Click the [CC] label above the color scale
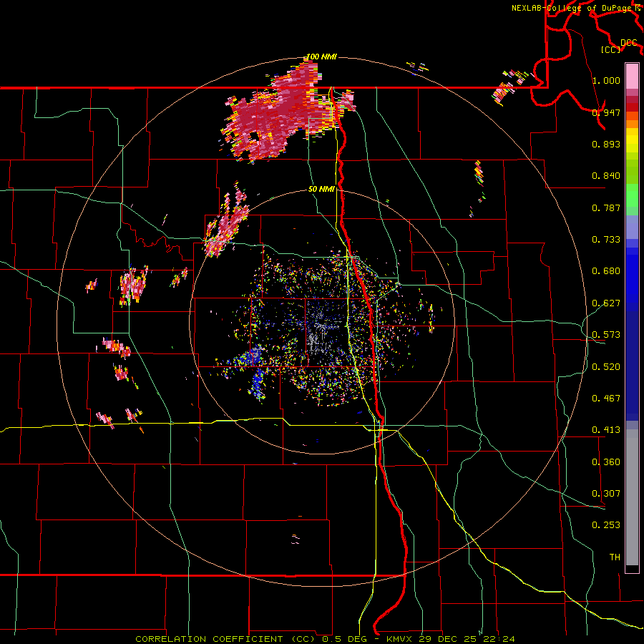 pyautogui.click(x=611, y=49)
